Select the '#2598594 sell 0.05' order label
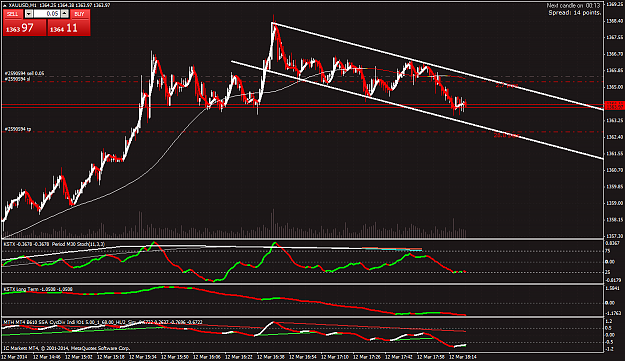Image resolution: width=625 pixels, height=361 pixels. 24,73
